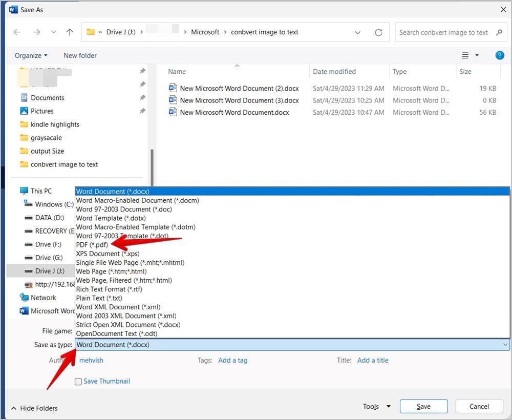Image resolution: width=512 pixels, height=420 pixels.
Task: Create a New folder
Action: 80,55
